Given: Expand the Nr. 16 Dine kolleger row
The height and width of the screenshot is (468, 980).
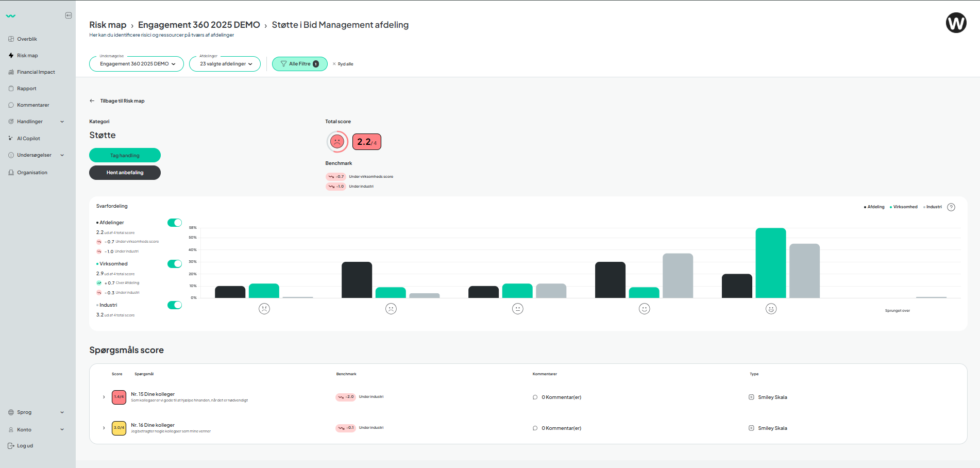Looking at the screenshot, I should [104, 428].
